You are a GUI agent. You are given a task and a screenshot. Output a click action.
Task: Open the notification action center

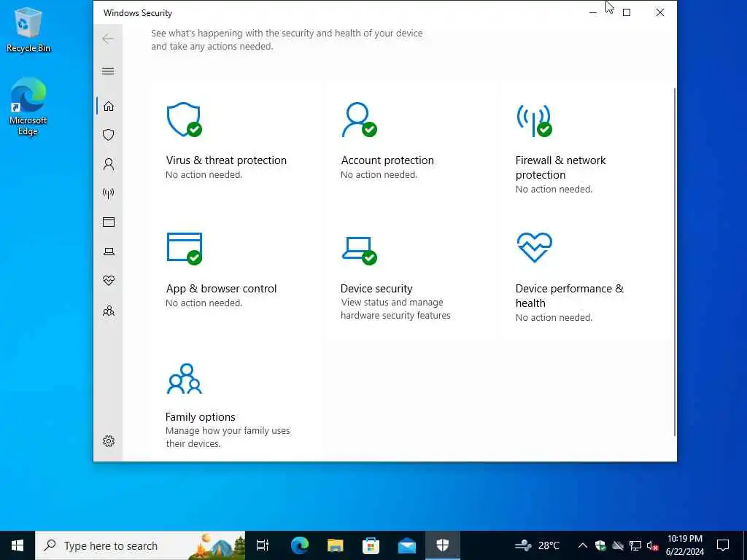click(723, 545)
